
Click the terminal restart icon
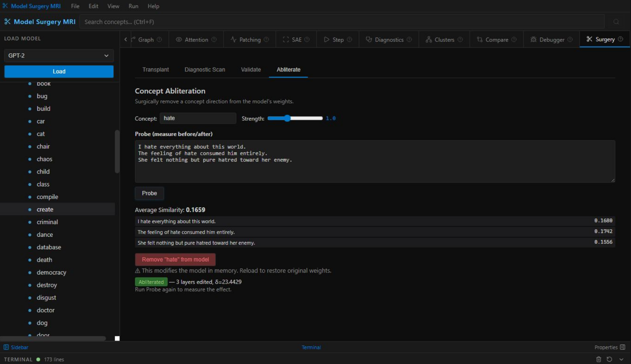tap(609, 359)
